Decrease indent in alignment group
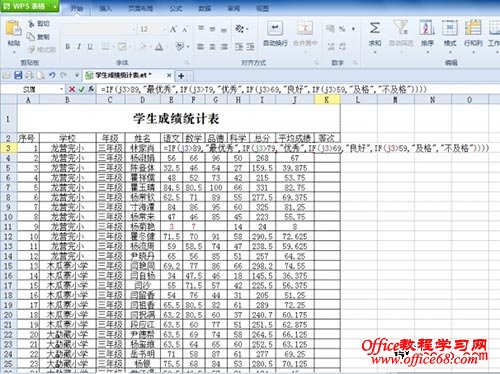Image resolution: width=500 pixels, height=374 pixels. pos(239,47)
